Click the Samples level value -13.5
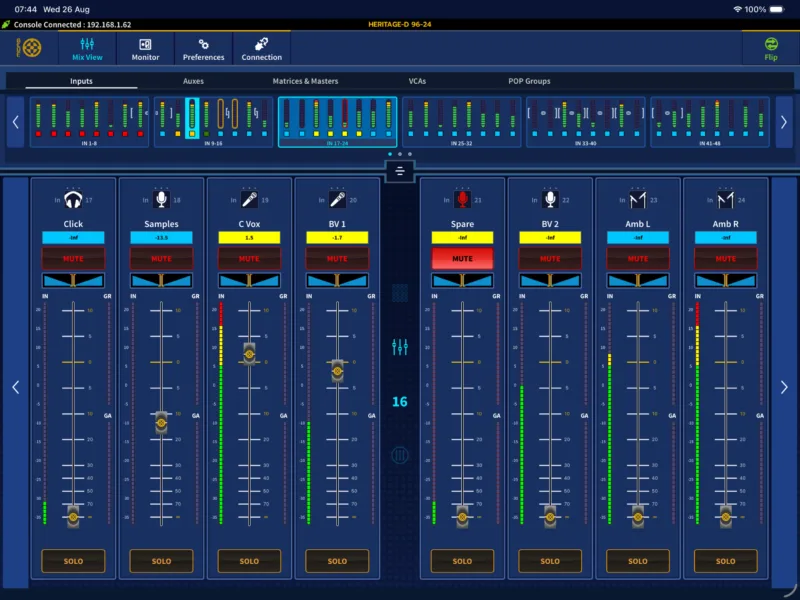The image size is (800, 600). pos(161,238)
